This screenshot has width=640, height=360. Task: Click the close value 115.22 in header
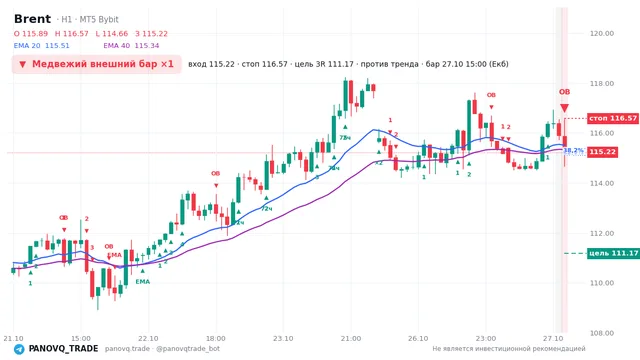point(151,34)
